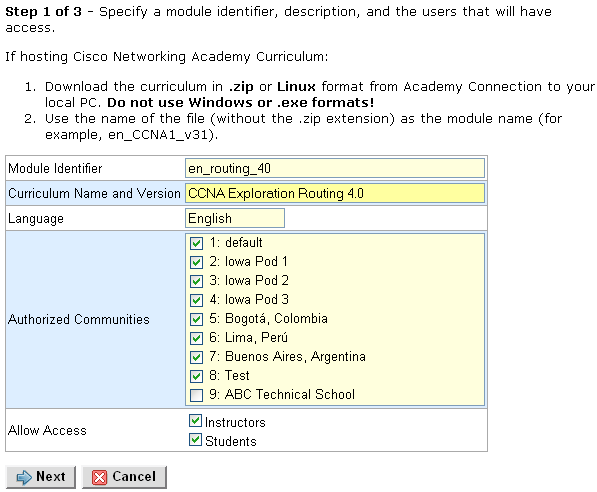Click the '1: default' label text
This screenshot has width=597, height=492.
point(236,243)
